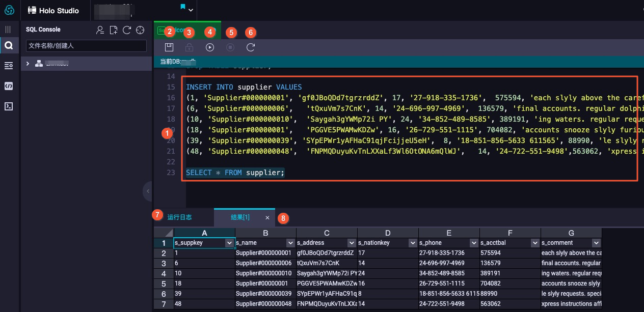Open the s_name filter dropdown

(x=290, y=243)
